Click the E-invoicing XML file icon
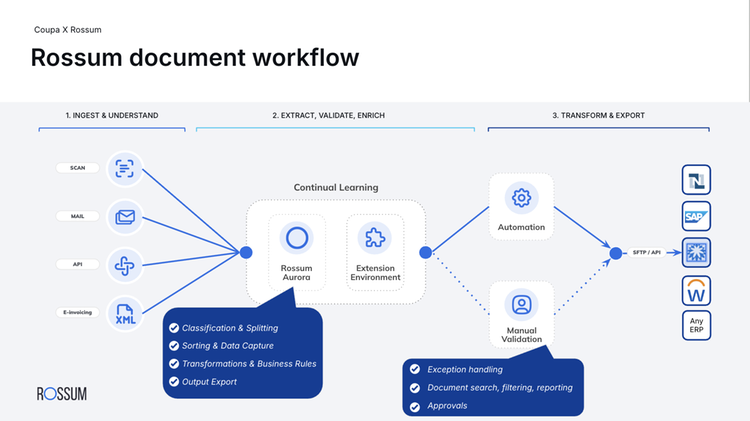750x421 pixels. tap(125, 312)
